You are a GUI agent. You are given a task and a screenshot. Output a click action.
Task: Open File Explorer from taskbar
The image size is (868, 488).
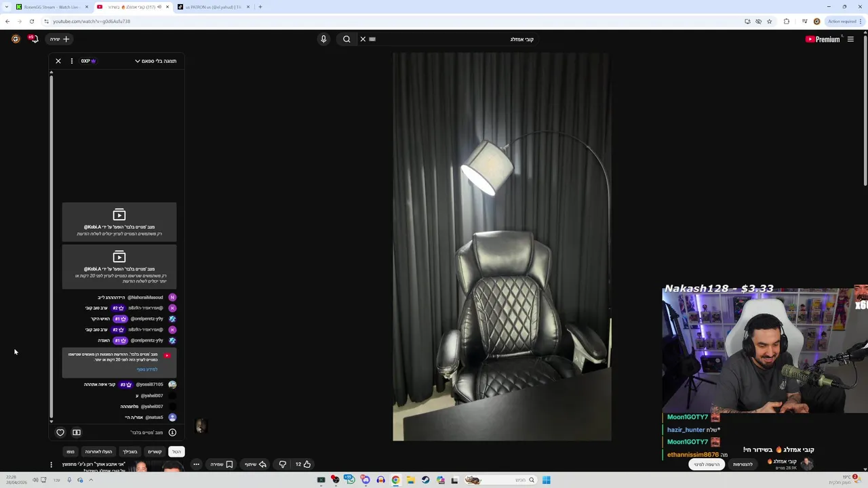(x=410, y=480)
